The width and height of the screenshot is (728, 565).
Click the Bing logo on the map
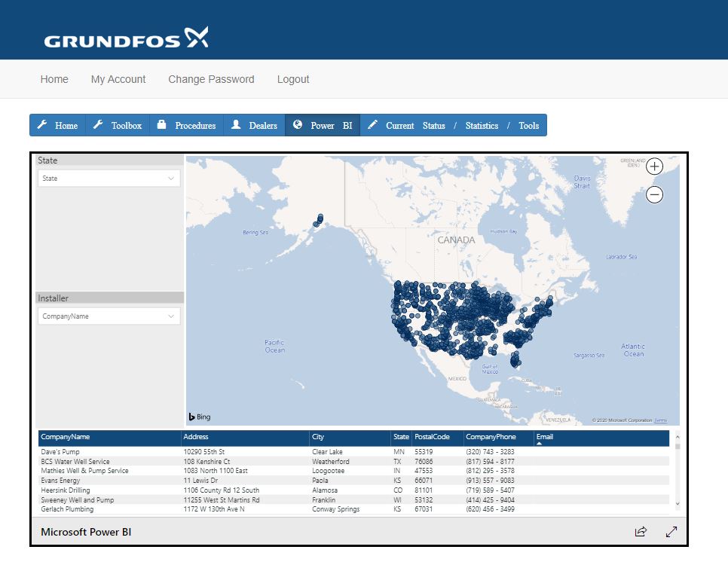[200, 417]
